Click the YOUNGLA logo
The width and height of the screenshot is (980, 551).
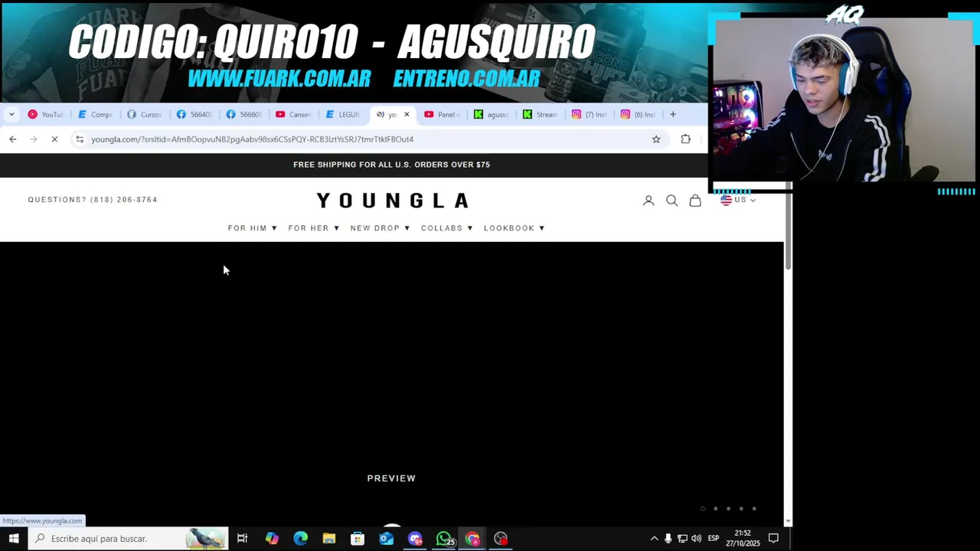tap(392, 201)
